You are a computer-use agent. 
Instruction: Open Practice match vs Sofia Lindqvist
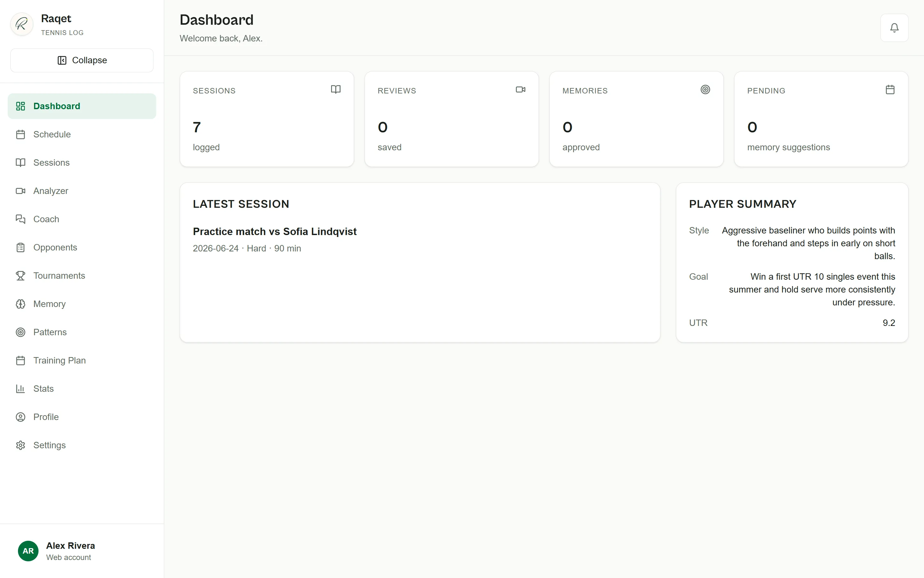275,232
